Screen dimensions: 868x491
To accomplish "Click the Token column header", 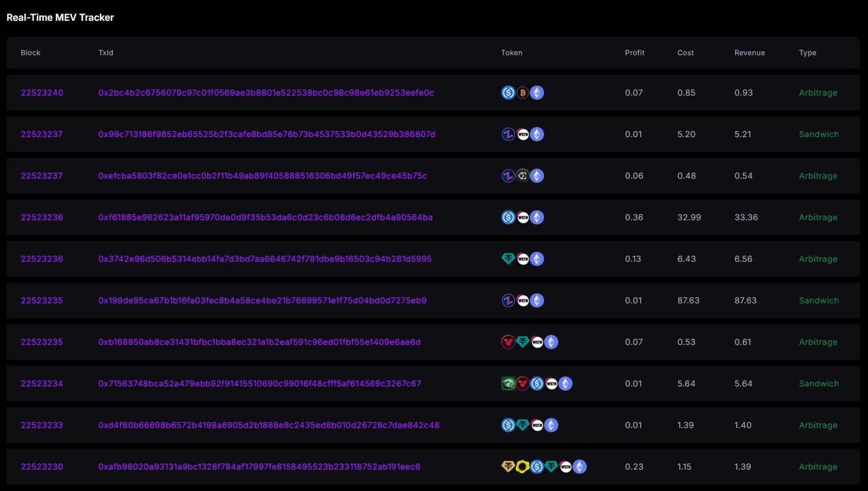I will pos(512,53).
